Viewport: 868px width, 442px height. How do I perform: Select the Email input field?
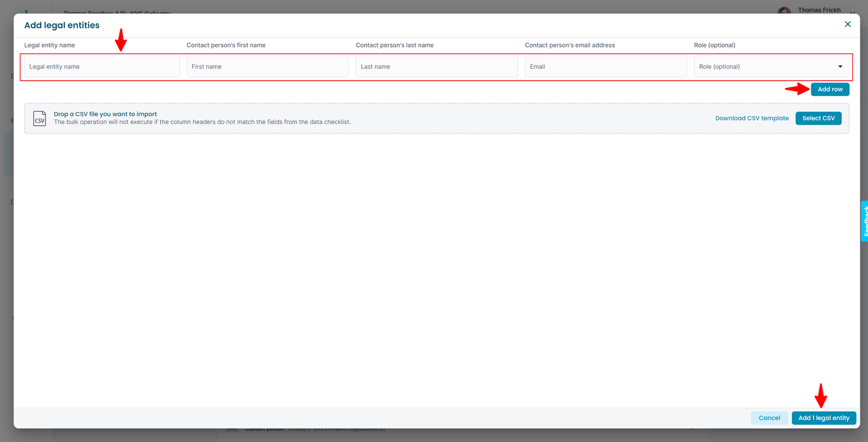coord(606,66)
